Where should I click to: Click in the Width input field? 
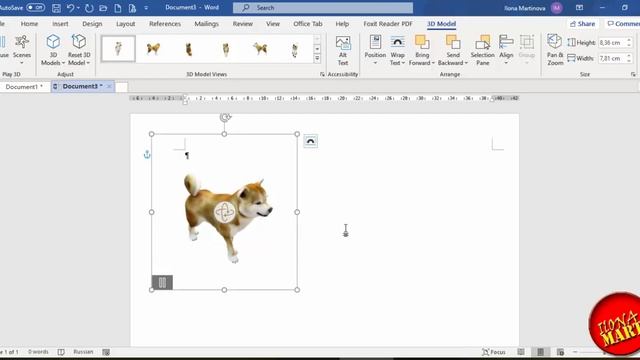click(611, 58)
